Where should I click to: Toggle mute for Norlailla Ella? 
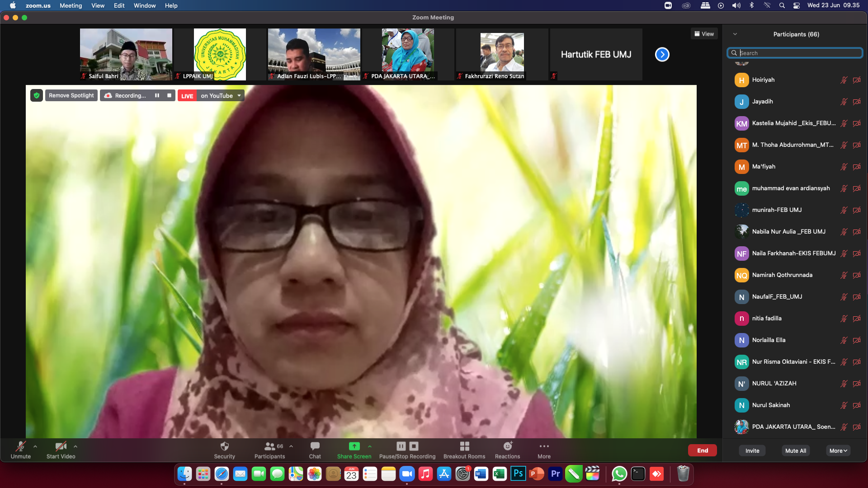pos(844,340)
